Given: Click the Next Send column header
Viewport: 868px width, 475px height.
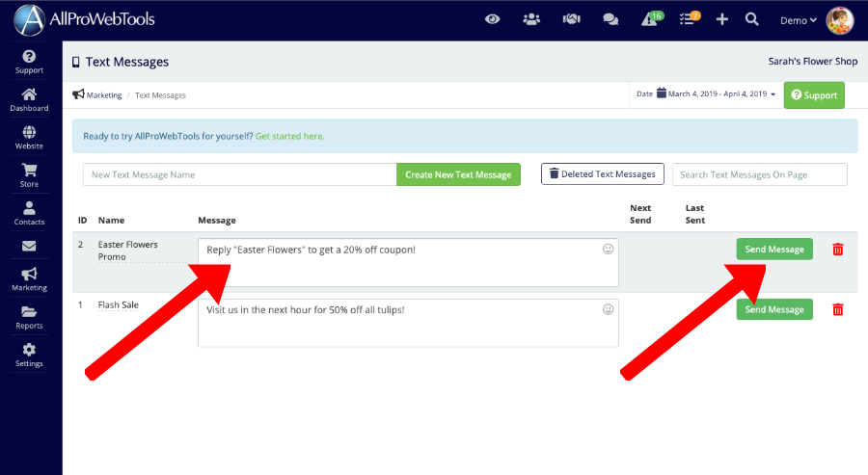Looking at the screenshot, I should tap(640, 214).
